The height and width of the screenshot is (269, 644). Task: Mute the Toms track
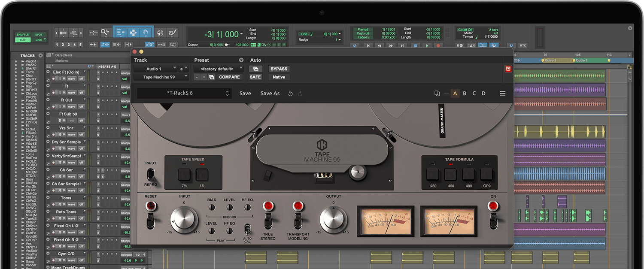[64, 204]
